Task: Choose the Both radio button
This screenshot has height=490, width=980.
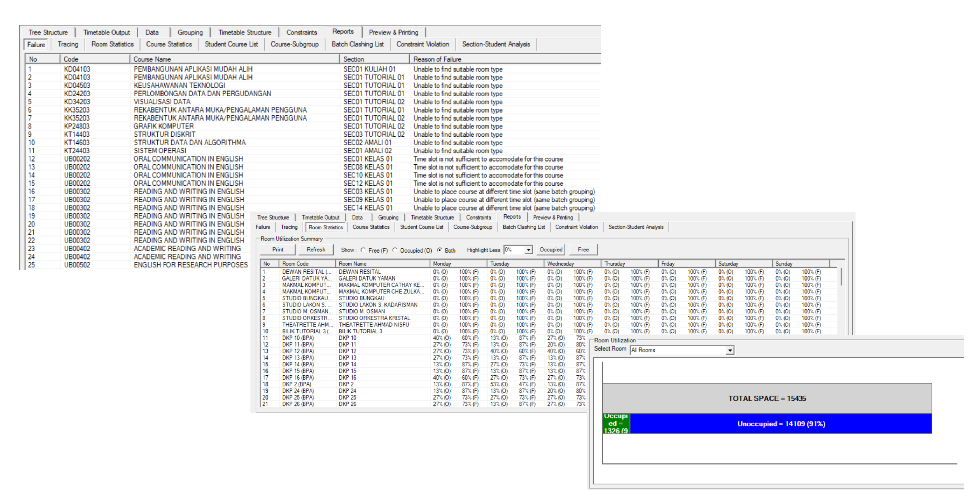Action: tap(440, 250)
